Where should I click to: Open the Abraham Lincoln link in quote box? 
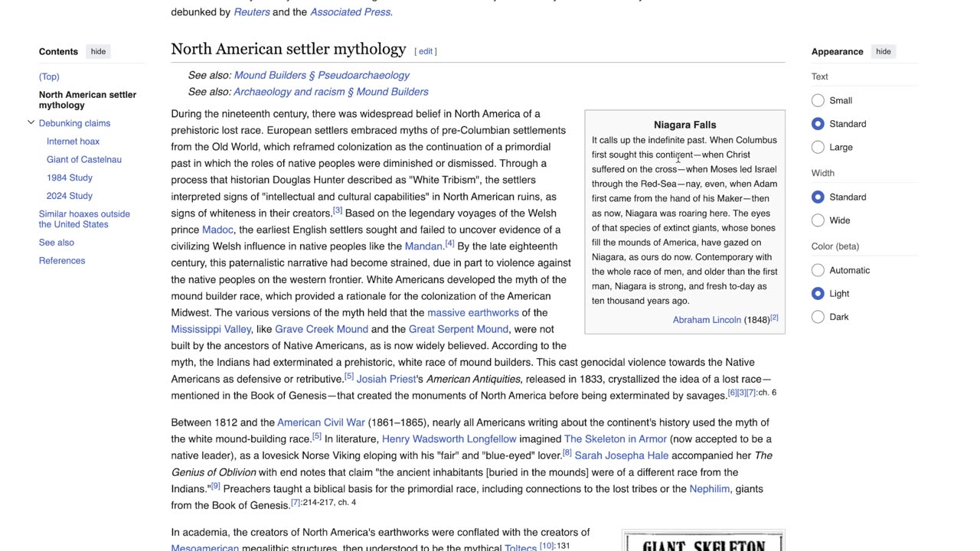(x=707, y=320)
